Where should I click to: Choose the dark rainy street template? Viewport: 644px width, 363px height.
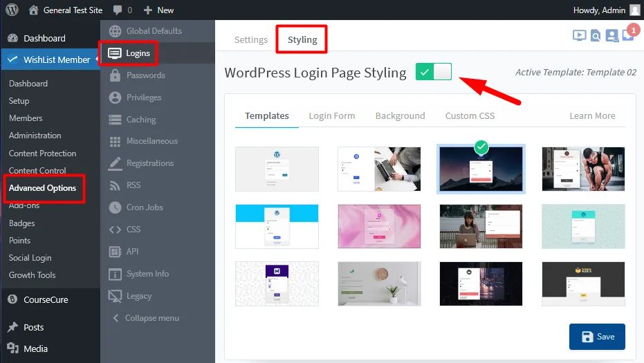tap(481, 283)
